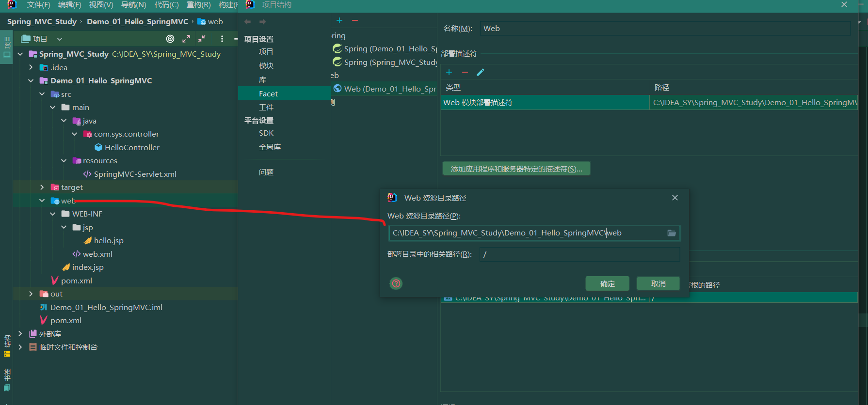Image resolution: width=868 pixels, height=405 pixels.
Task: Open index.jsp file
Action: click(82, 267)
